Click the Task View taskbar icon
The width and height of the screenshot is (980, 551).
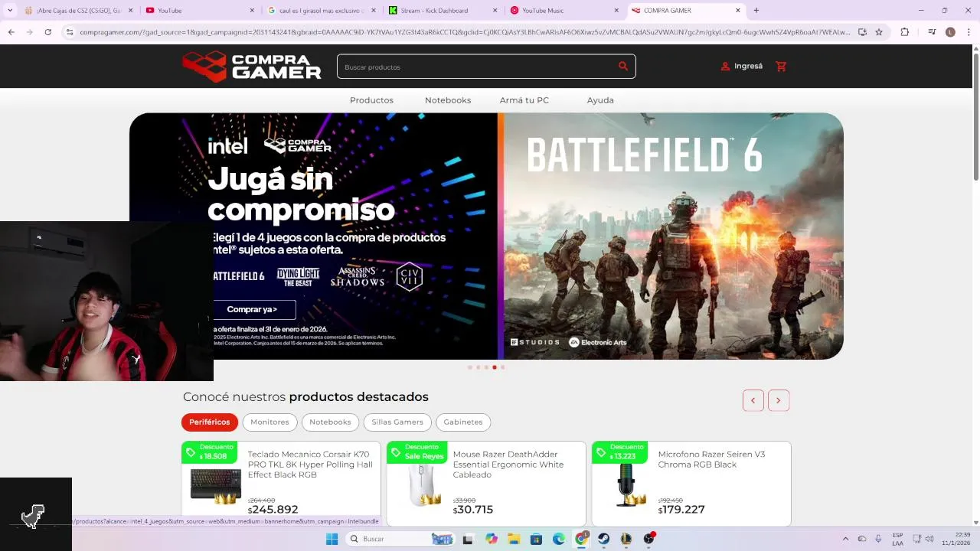click(468, 539)
